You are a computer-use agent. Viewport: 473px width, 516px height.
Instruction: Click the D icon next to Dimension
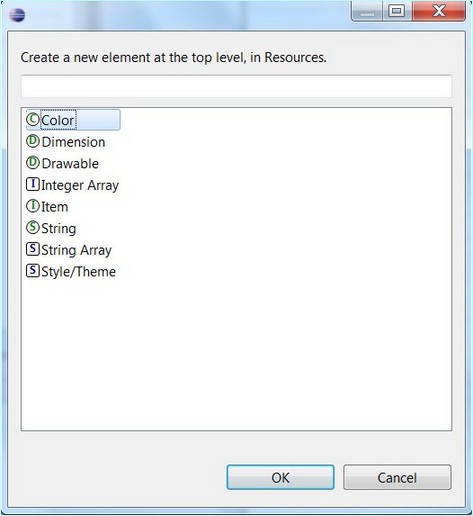tap(33, 141)
